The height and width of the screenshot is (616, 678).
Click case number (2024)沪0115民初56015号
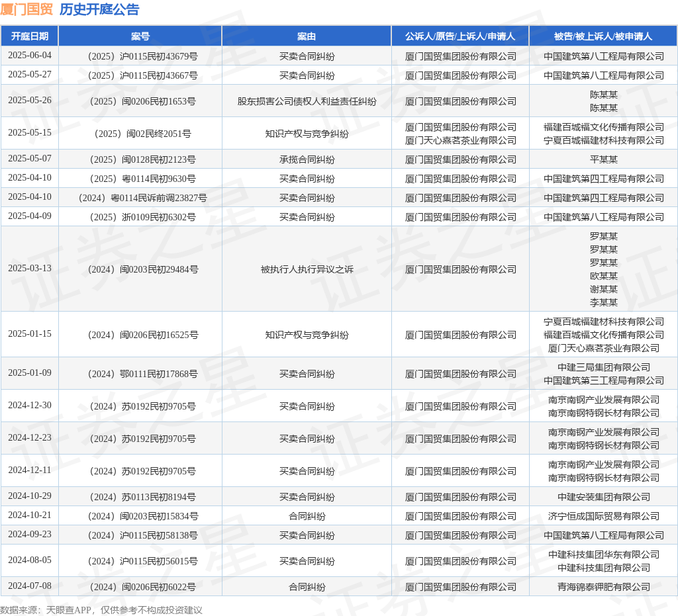pyautogui.click(x=143, y=561)
